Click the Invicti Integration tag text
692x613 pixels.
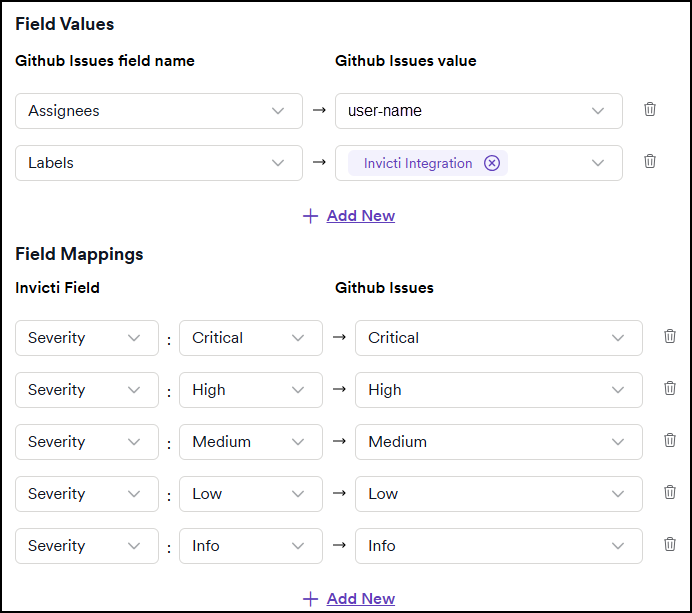(417, 163)
